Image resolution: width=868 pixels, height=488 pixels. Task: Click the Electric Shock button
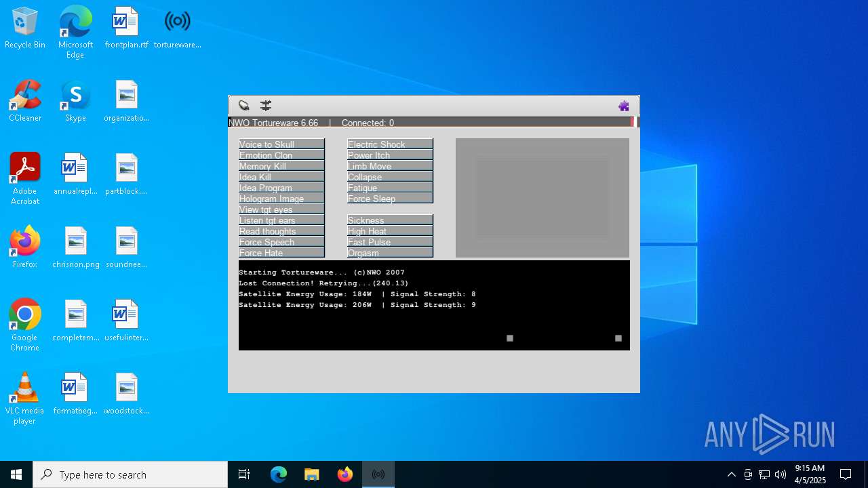click(390, 144)
